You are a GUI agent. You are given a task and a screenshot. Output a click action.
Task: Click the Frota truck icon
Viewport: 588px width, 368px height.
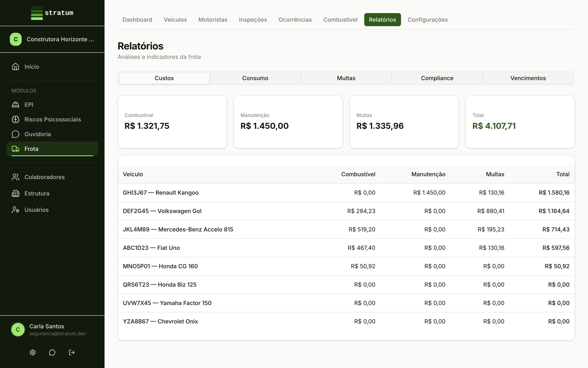tap(16, 149)
